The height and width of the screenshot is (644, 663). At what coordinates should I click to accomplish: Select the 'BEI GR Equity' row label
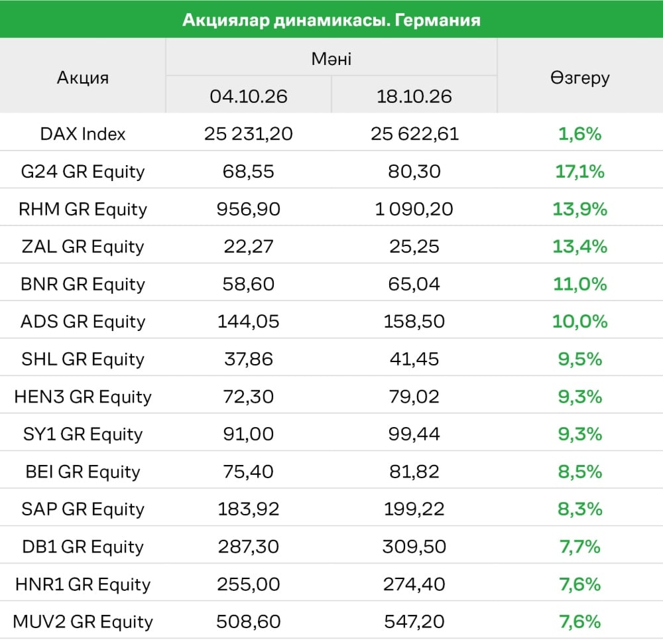83,472
